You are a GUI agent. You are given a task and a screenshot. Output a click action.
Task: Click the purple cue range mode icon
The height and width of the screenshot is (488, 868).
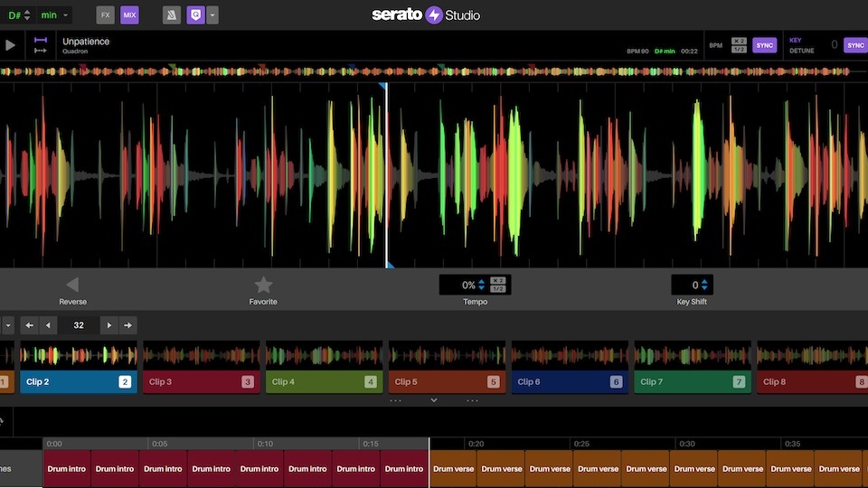click(x=41, y=40)
